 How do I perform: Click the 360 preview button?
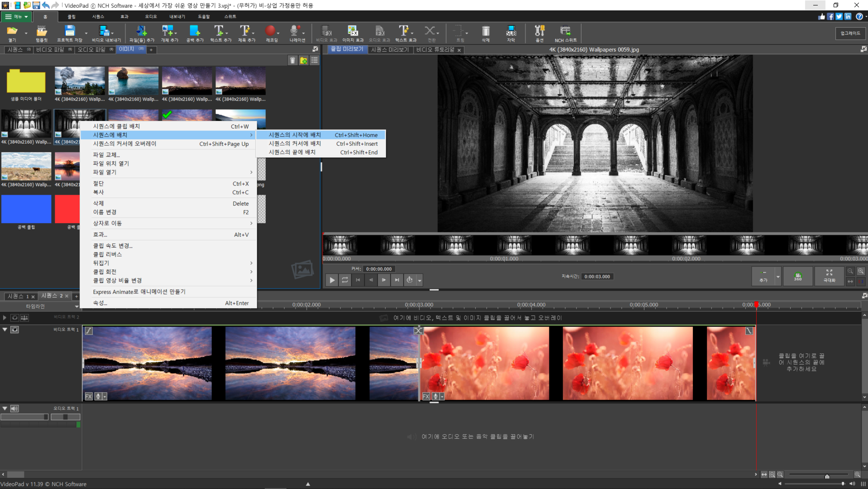point(798,276)
